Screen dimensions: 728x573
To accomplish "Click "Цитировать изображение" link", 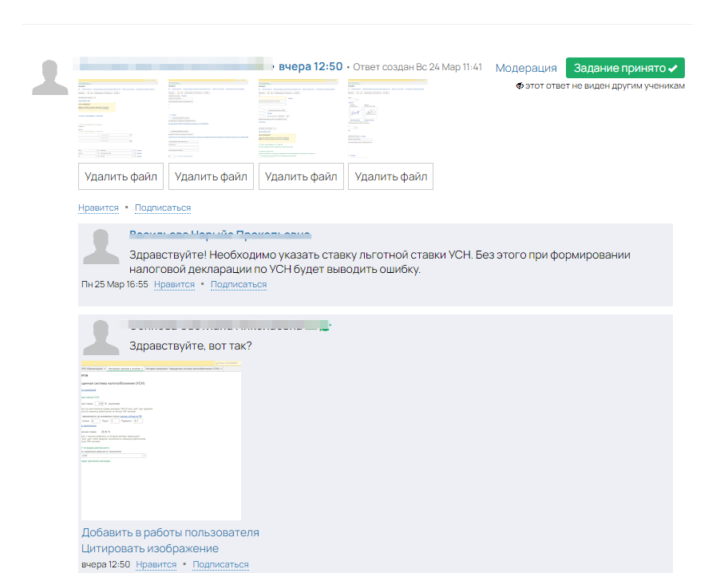I will pos(150,548).
